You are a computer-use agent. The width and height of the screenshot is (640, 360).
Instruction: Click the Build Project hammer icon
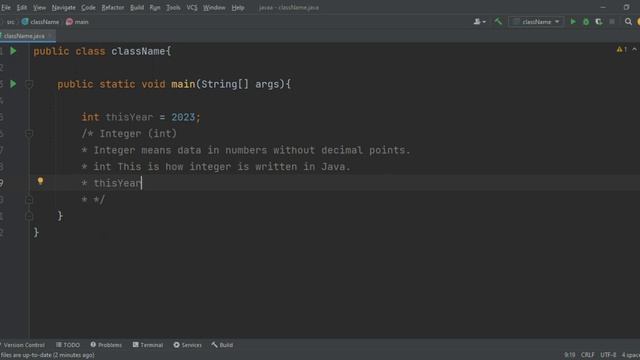498,22
